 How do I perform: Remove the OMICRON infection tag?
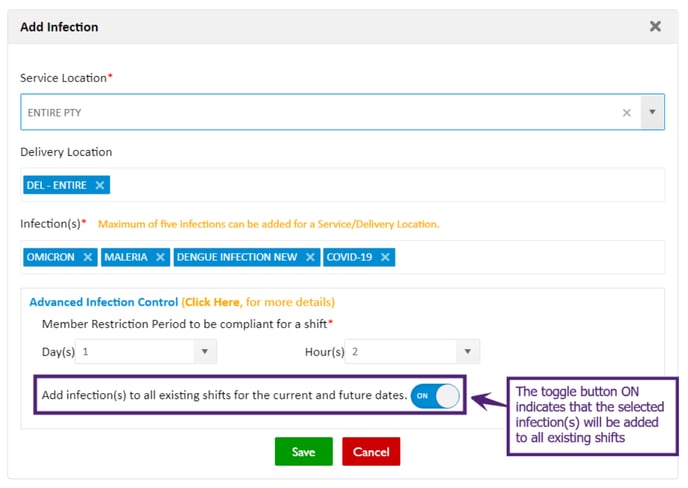coord(88,257)
